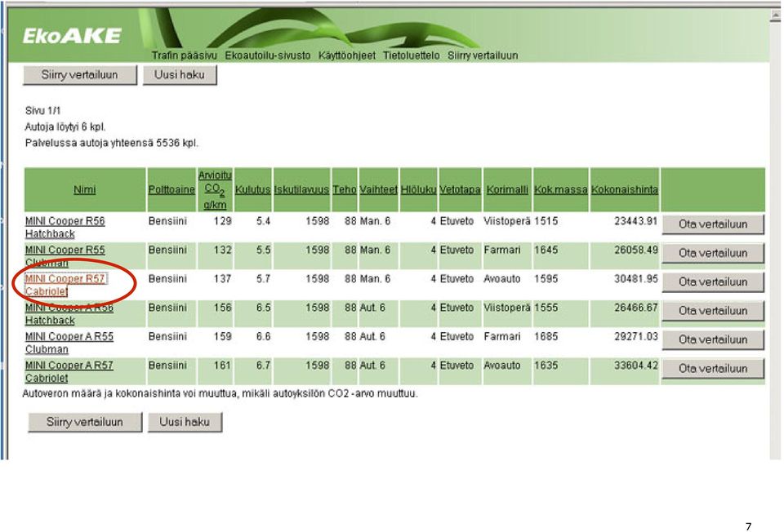Click bottom Uusi haku button
This screenshot has width=784, height=532.
click(185, 422)
